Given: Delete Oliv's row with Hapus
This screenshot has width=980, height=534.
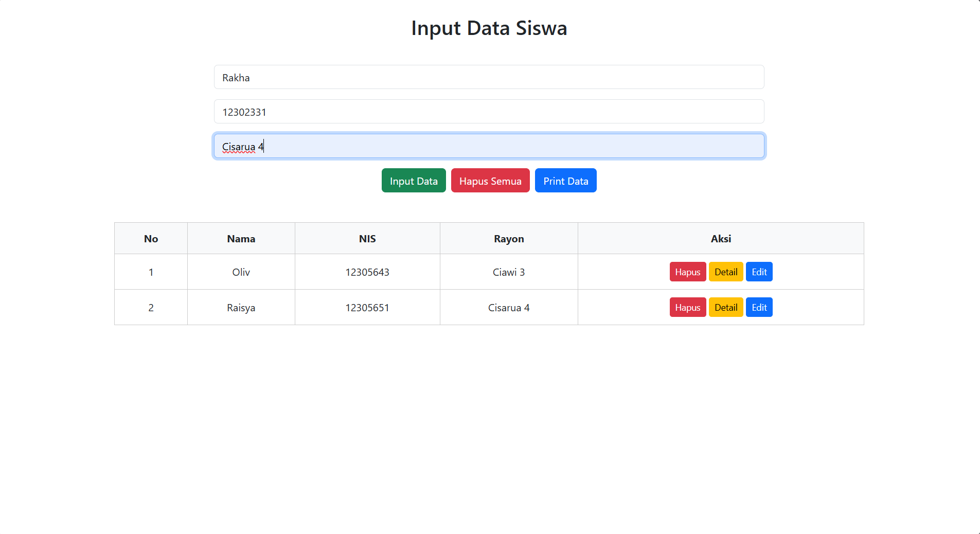Looking at the screenshot, I should (687, 272).
